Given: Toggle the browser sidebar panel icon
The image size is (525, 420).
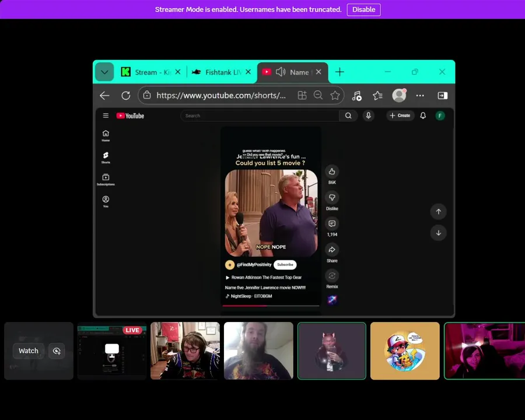Looking at the screenshot, I should (442, 96).
